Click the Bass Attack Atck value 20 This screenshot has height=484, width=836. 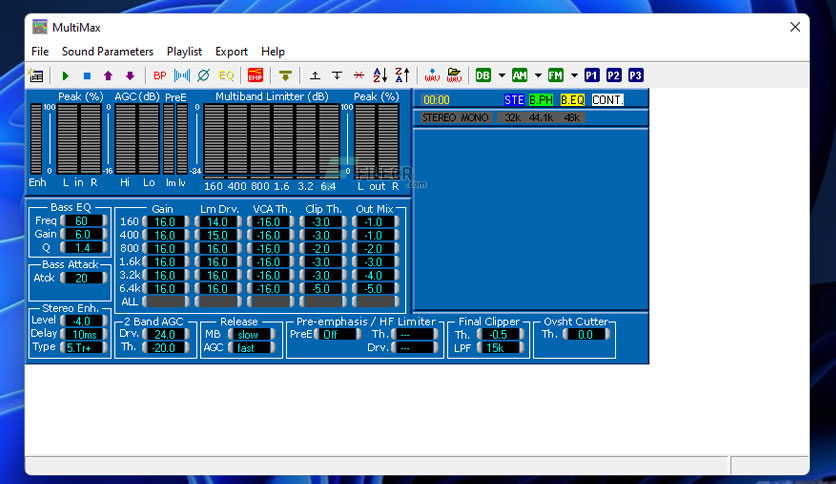click(x=84, y=278)
